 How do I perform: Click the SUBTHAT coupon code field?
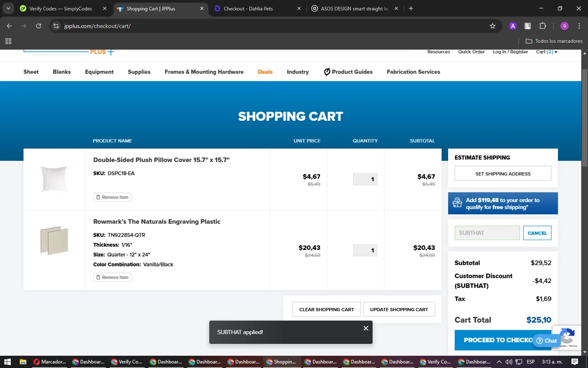(x=487, y=233)
